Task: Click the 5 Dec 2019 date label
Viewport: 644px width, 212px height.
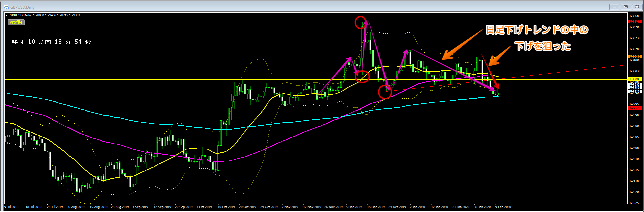Action: point(354,207)
